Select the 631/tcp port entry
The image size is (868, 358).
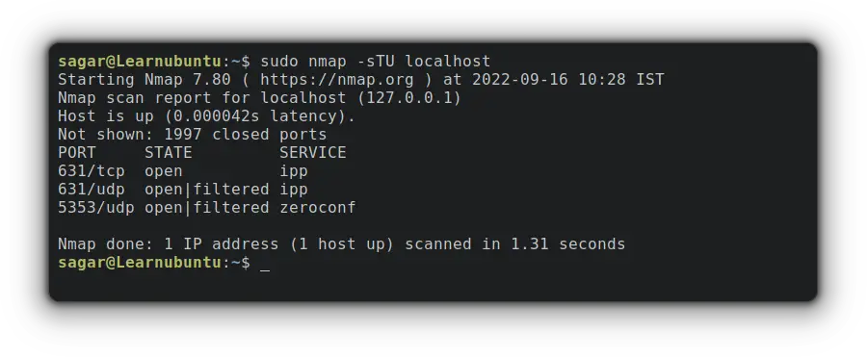92,171
